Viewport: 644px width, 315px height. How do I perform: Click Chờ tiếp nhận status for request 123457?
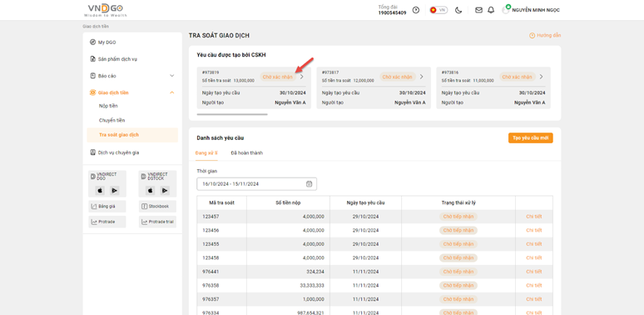point(458,217)
